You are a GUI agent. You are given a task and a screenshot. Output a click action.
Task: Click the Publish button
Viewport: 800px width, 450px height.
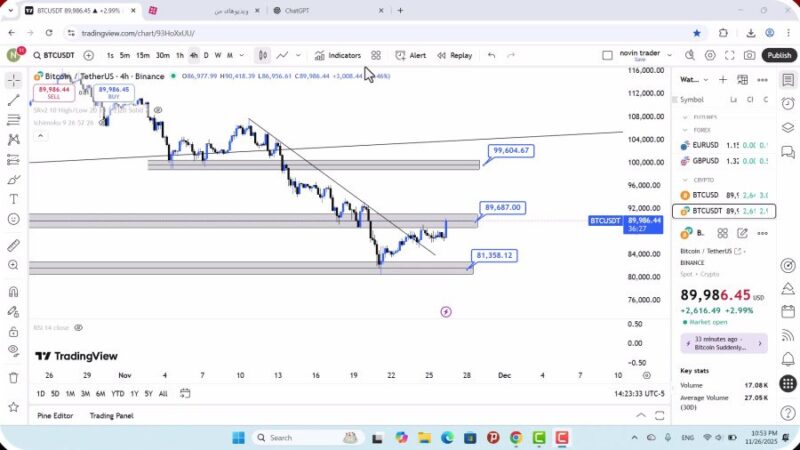(x=779, y=56)
